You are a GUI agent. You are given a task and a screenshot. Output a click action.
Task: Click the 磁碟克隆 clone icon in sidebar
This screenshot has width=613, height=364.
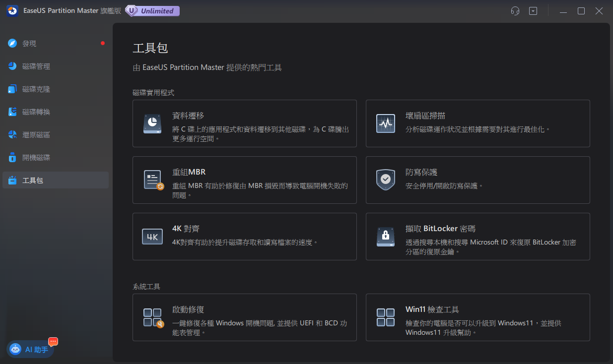pyautogui.click(x=12, y=89)
